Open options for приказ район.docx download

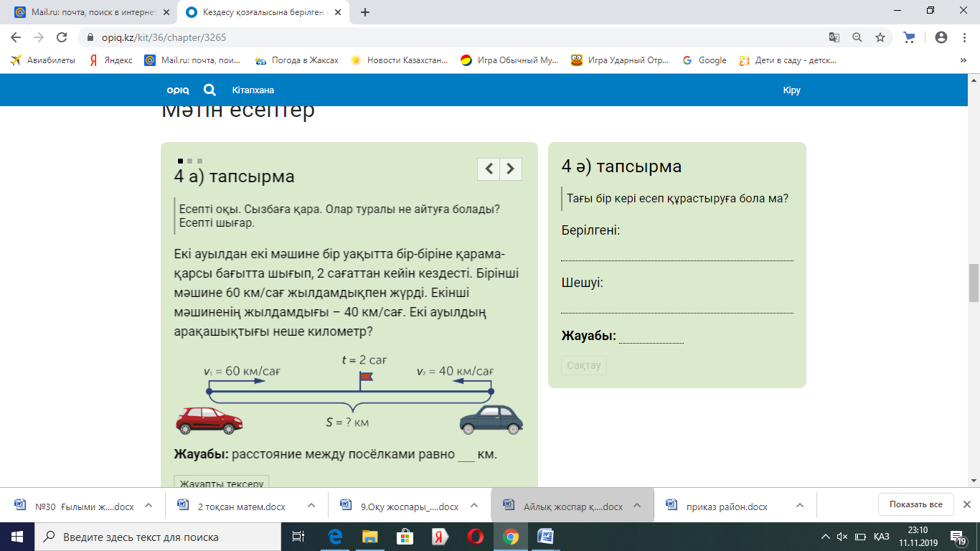801,506
